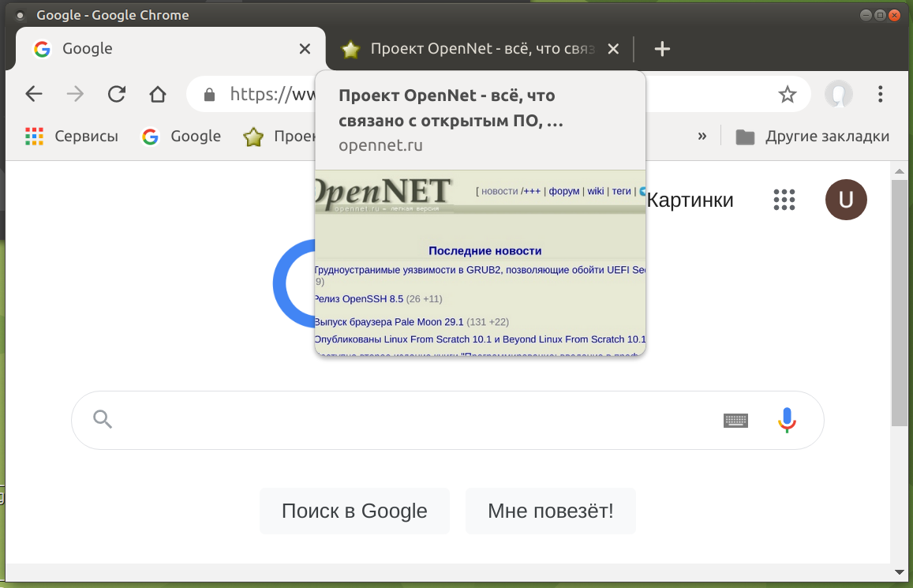Bookmark this page with the star icon
The image size is (913, 588).
click(x=787, y=95)
